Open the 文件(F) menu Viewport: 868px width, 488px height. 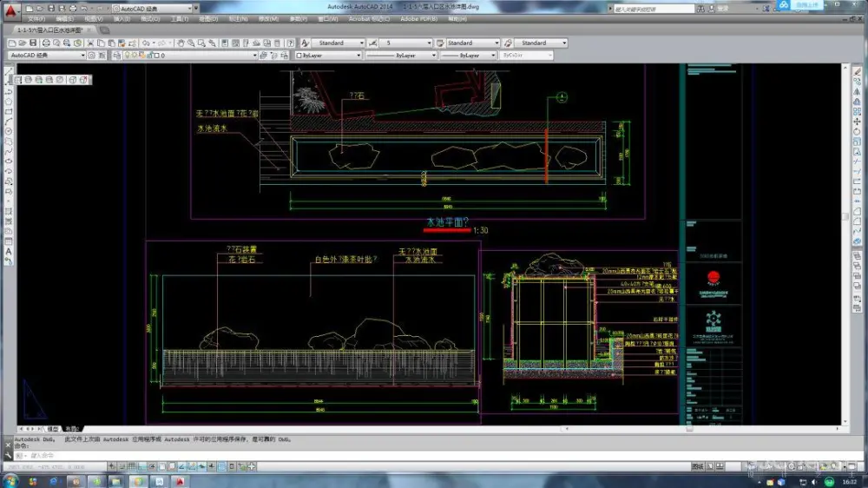click(x=36, y=18)
